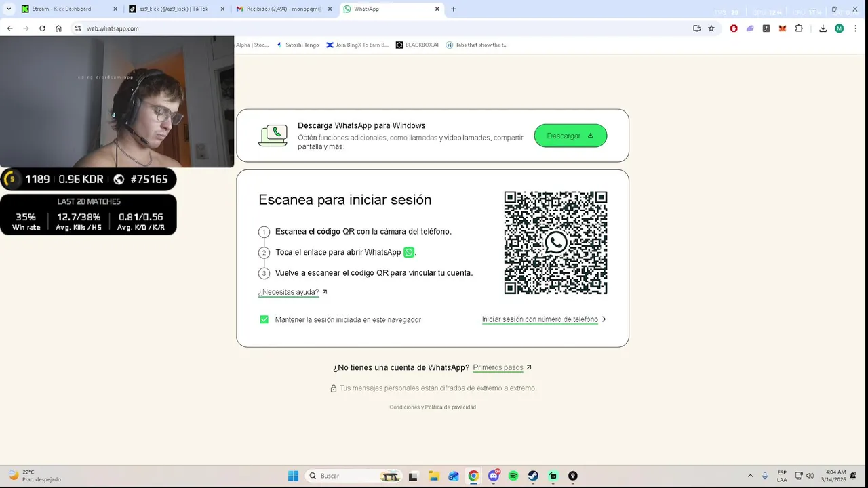Image resolution: width=868 pixels, height=488 pixels.
Task: Close the Stream - Kick Dashboard tab
Action: pyautogui.click(x=115, y=9)
